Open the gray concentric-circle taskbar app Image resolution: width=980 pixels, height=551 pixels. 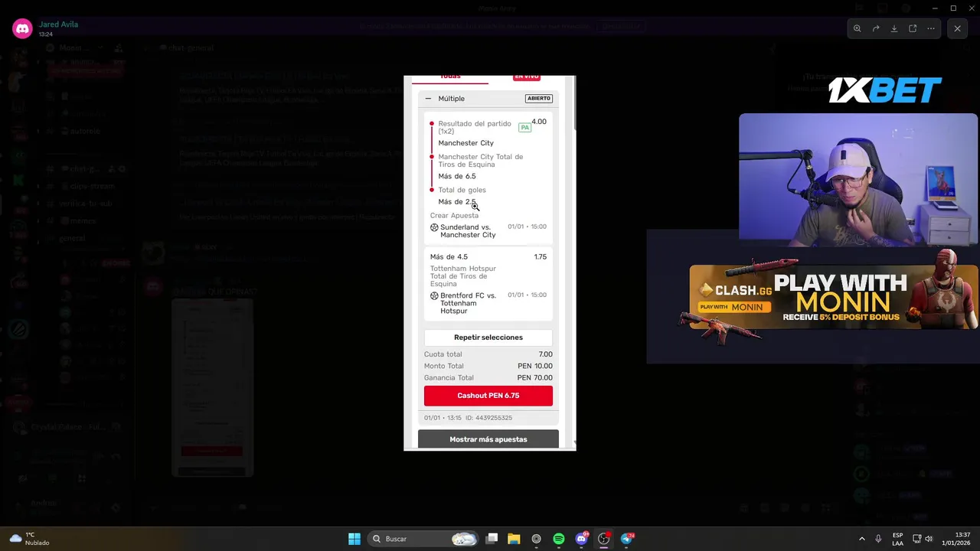(x=536, y=539)
